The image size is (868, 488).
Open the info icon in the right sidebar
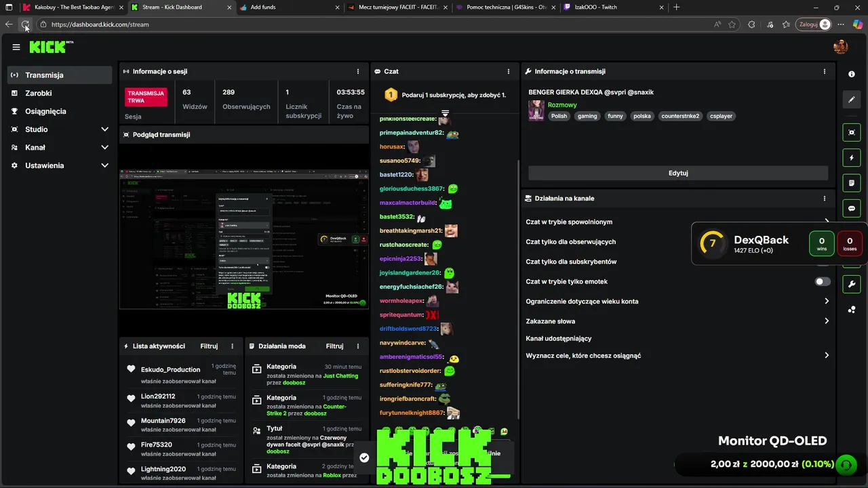852,74
